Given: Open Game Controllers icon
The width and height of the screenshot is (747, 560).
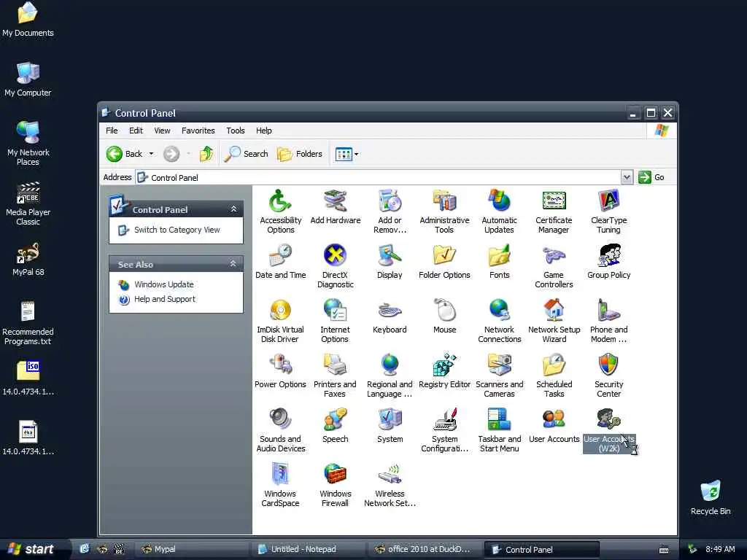Looking at the screenshot, I should click(554, 266).
